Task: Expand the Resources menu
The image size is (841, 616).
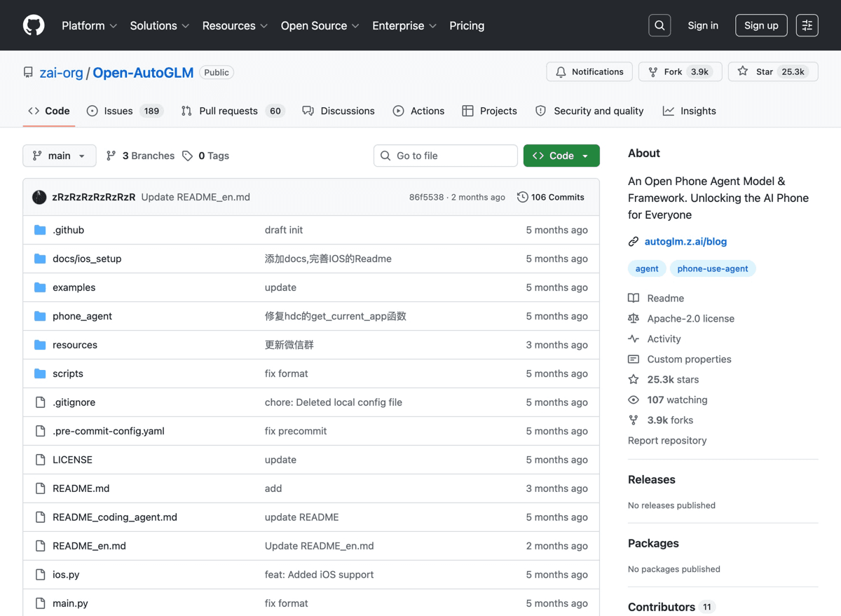Action: point(235,25)
